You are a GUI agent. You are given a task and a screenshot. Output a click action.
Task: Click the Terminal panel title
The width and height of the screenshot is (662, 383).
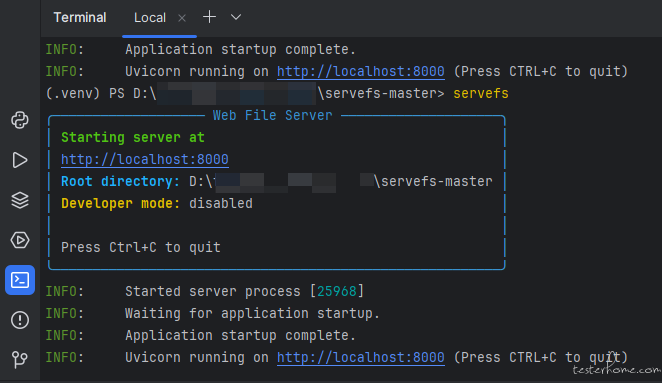tap(80, 17)
